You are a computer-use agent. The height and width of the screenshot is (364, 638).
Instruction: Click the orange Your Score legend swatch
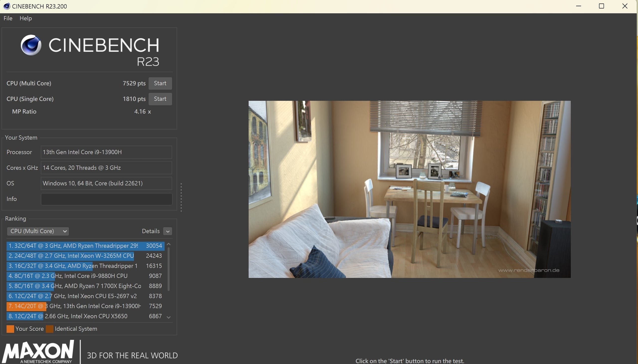tap(10, 329)
